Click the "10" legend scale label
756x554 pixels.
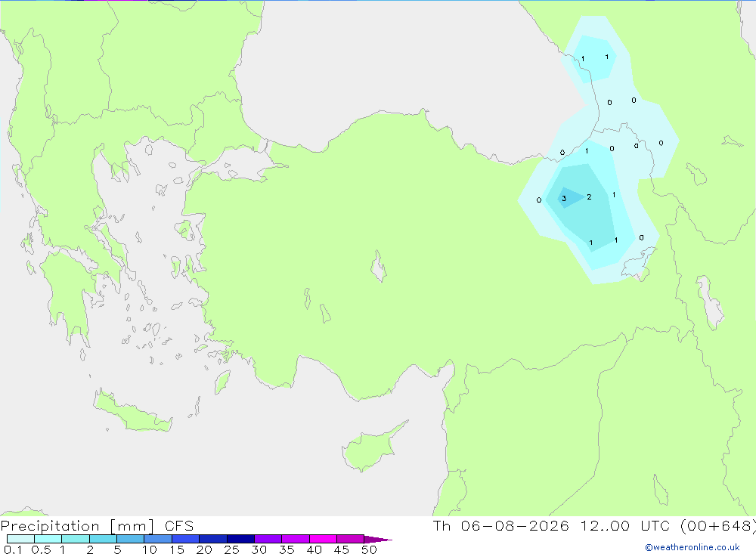150,549
